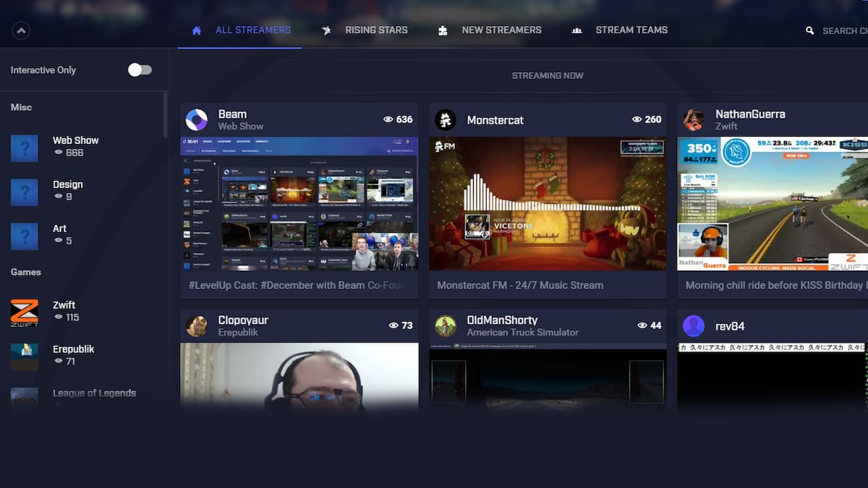Image resolution: width=868 pixels, height=488 pixels.
Task: Click the Stream Teams people icon
Action: coord(576,30)
